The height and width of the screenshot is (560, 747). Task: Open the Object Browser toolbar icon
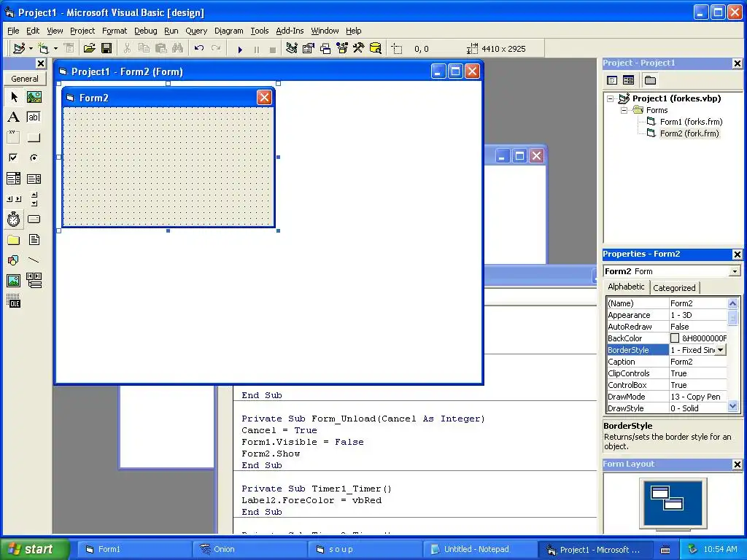click(341, 48)
